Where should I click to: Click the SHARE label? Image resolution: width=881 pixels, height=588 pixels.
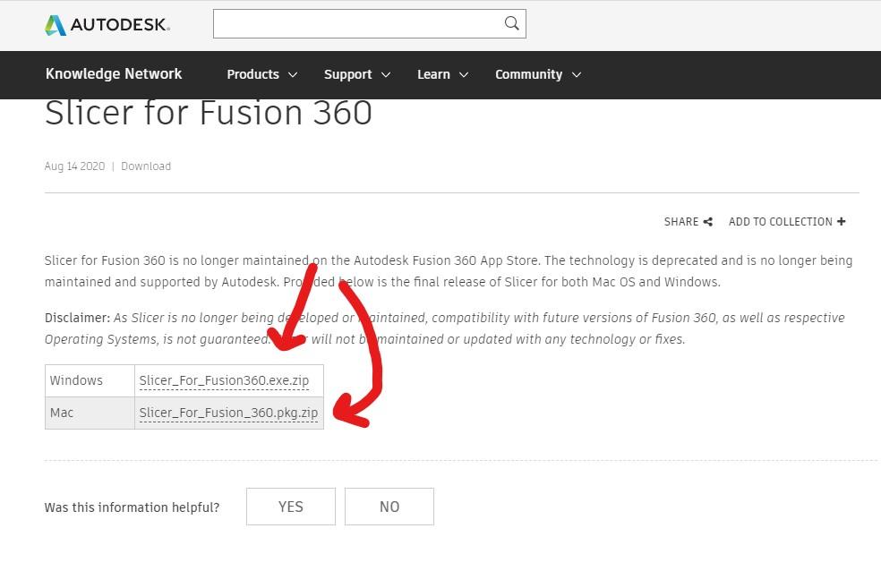[681, 222]
